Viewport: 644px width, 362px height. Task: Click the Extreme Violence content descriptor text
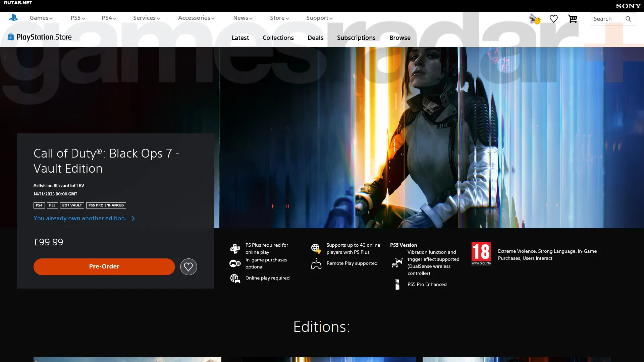[547, 255]
